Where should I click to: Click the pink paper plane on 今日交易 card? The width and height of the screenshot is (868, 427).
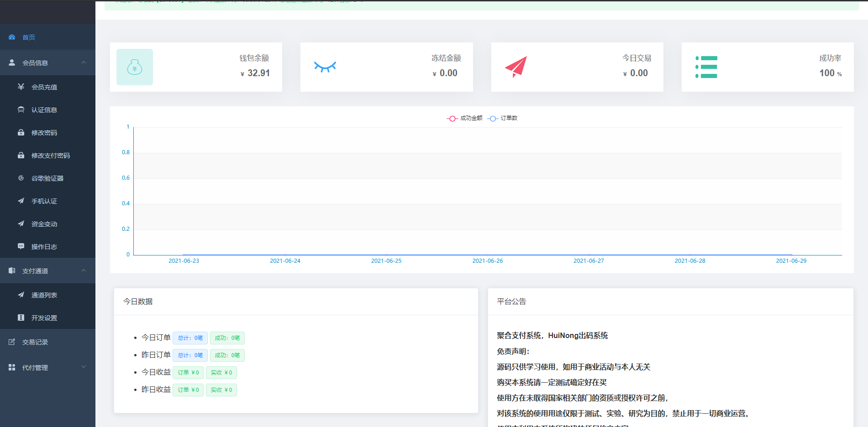[x=516, y=66]
